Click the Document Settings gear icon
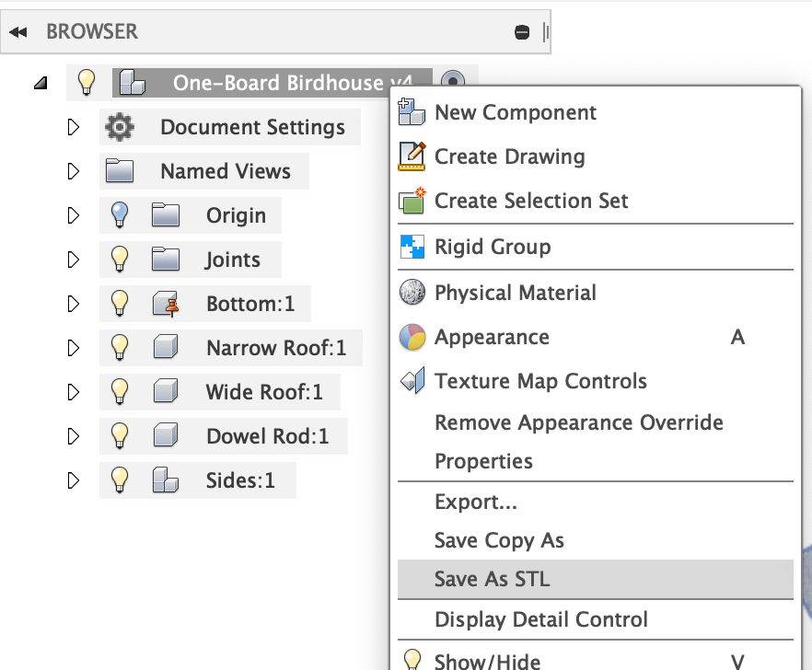 [x=120, y=127]
